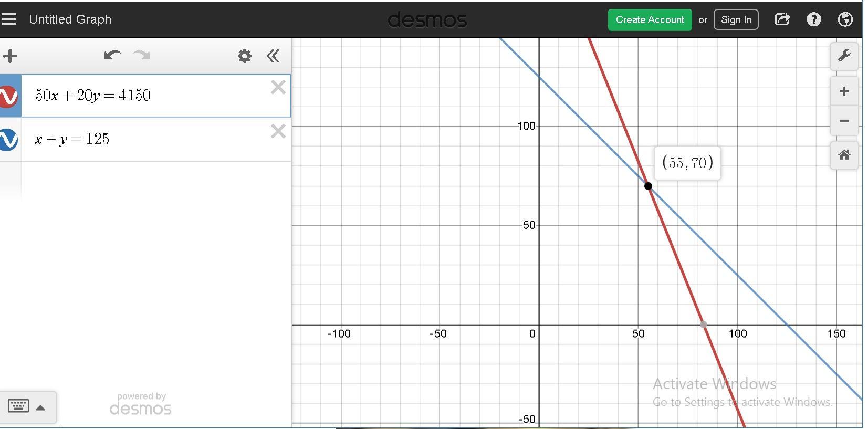Select the 50x + 20y = 4150 expression field

click(155, 96)
